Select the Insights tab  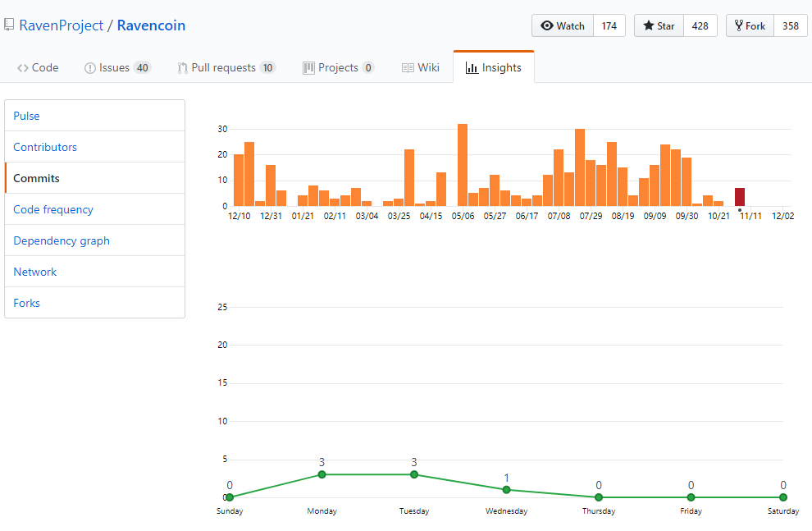(494, 66)
